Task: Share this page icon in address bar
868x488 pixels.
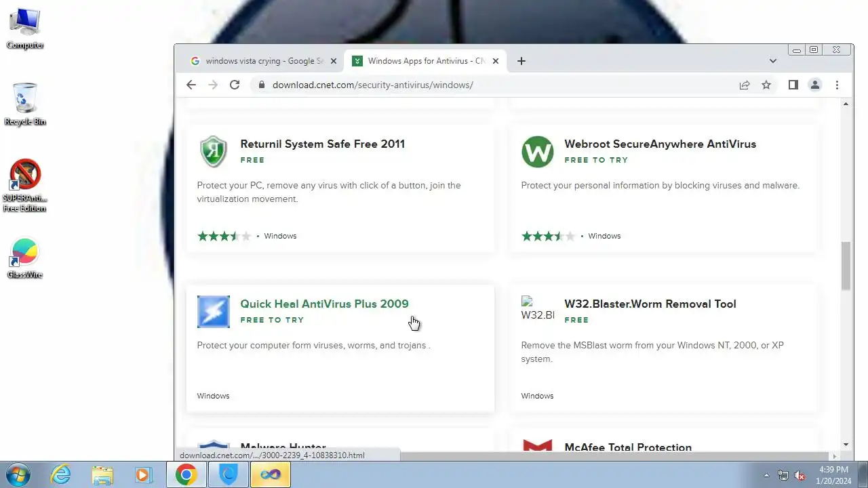Action: click(x=745, y=85)
